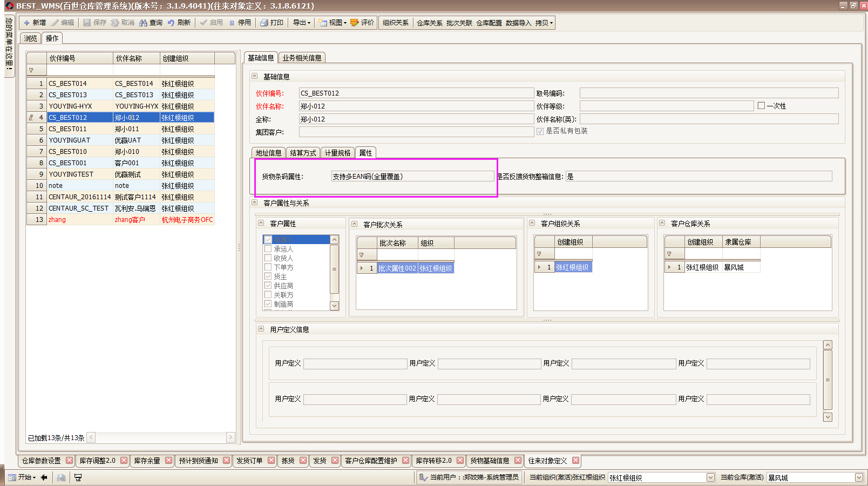Click the 组织关系 toolbar button
The image size is (868, 486).
396,23
